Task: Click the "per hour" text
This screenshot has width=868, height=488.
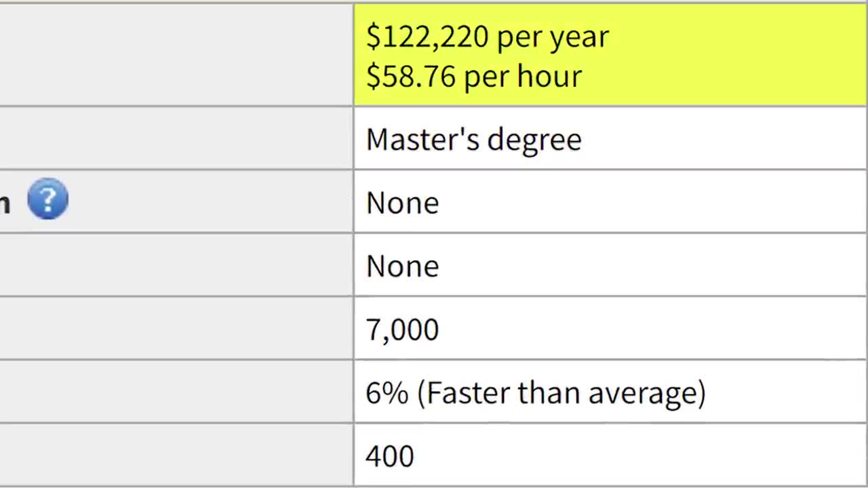Action: [523, 76]
